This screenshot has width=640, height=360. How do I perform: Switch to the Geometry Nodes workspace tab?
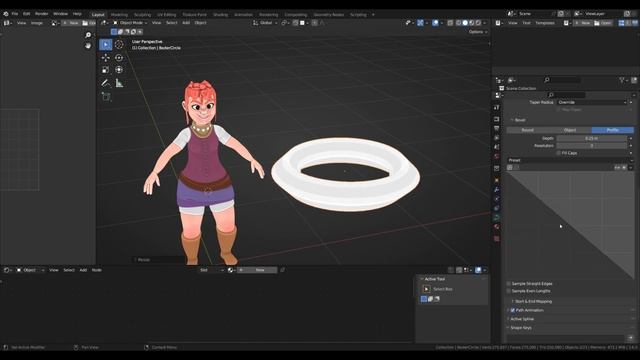(329, 15)
